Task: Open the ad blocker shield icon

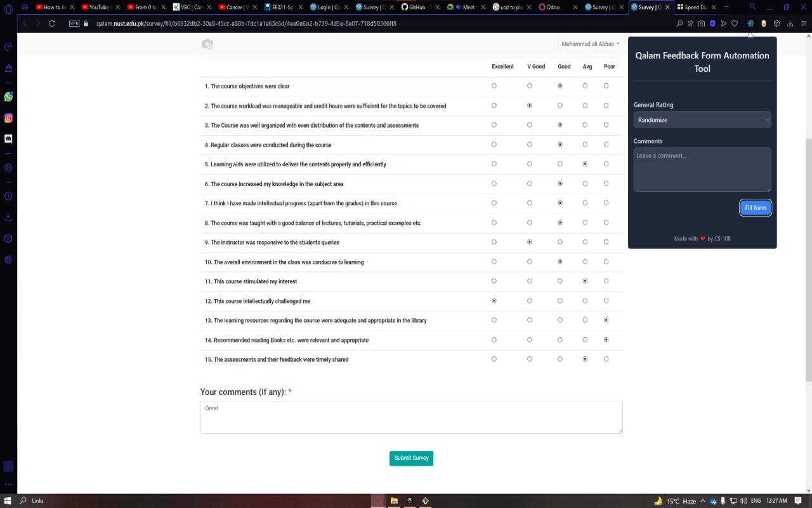Action: point(712,23)
